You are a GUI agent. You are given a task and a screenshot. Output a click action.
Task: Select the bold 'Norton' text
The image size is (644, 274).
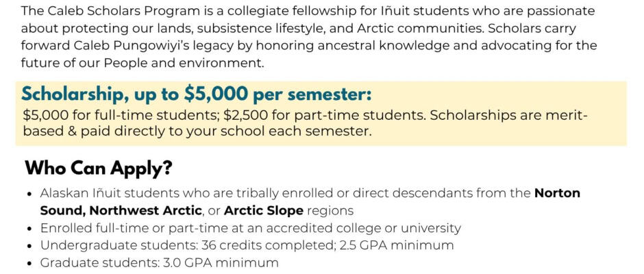557,192
